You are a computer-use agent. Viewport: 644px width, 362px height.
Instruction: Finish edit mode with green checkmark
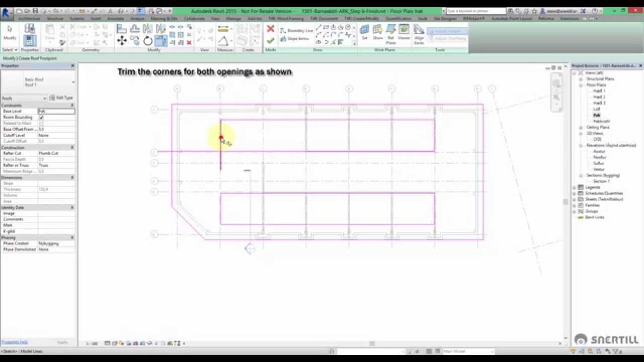[270, 41]
